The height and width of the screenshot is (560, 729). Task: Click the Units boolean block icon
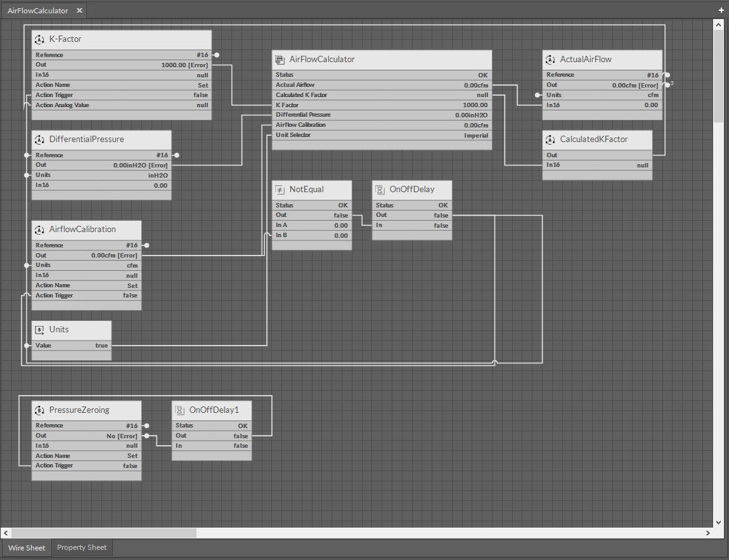pyautogui.click(x=39, y=330)
